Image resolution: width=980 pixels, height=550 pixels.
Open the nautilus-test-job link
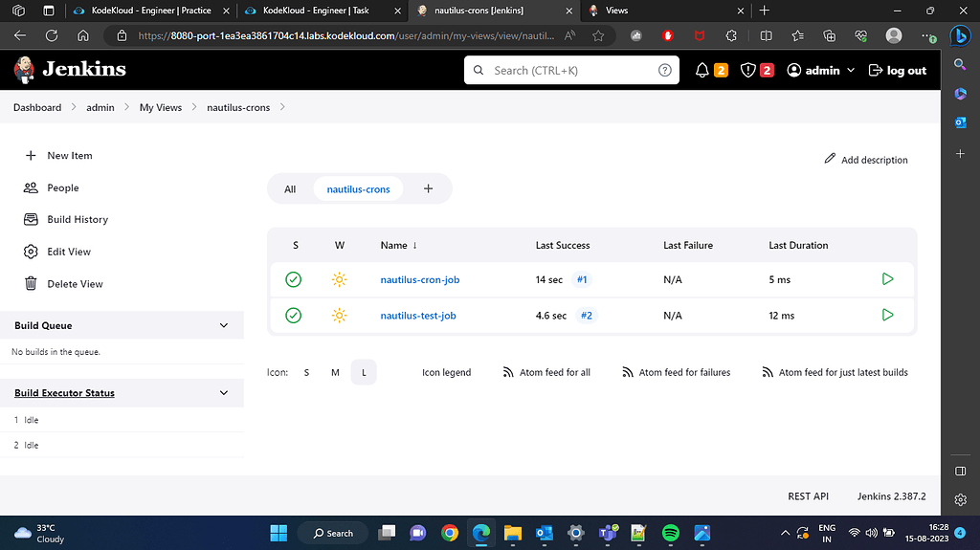point(418,316)
